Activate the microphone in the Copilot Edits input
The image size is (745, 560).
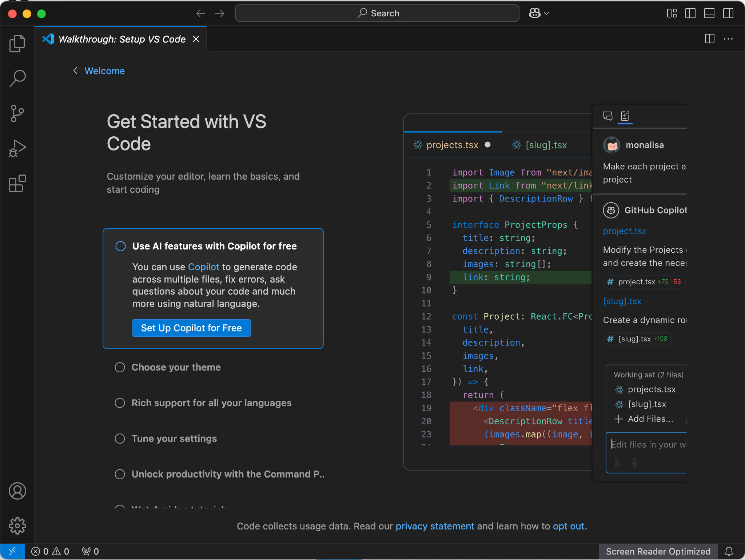tap(634, 463)
